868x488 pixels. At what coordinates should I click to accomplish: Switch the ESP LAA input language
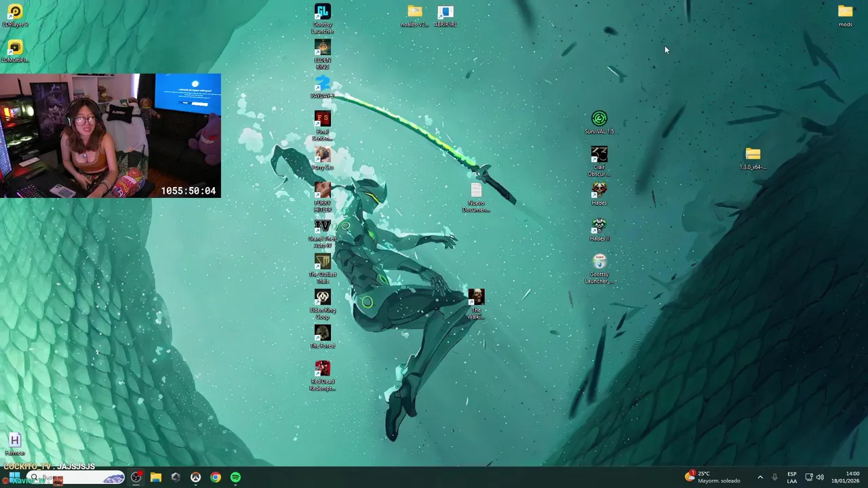pos(791,477)
